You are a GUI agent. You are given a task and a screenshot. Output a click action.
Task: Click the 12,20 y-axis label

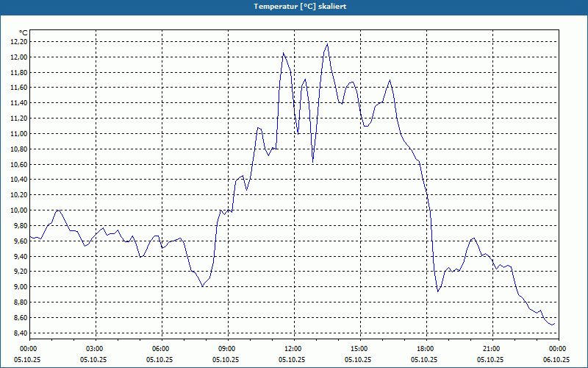pos(19,42)
